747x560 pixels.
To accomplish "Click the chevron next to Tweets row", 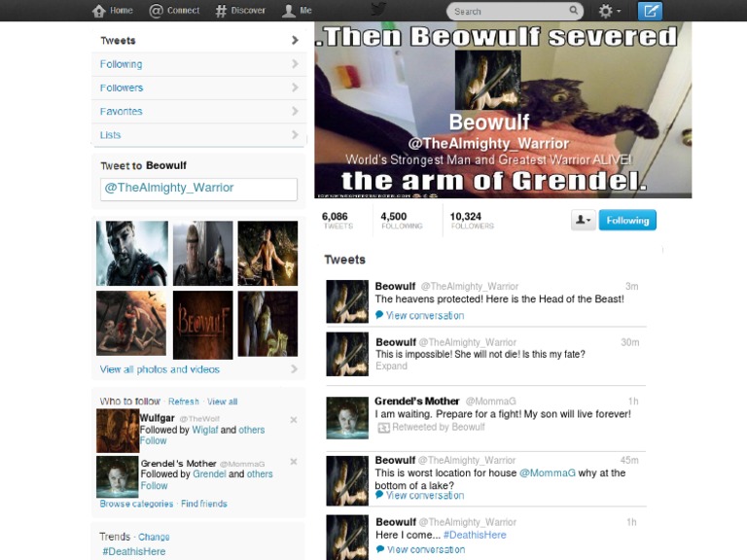I will point(295,41).
